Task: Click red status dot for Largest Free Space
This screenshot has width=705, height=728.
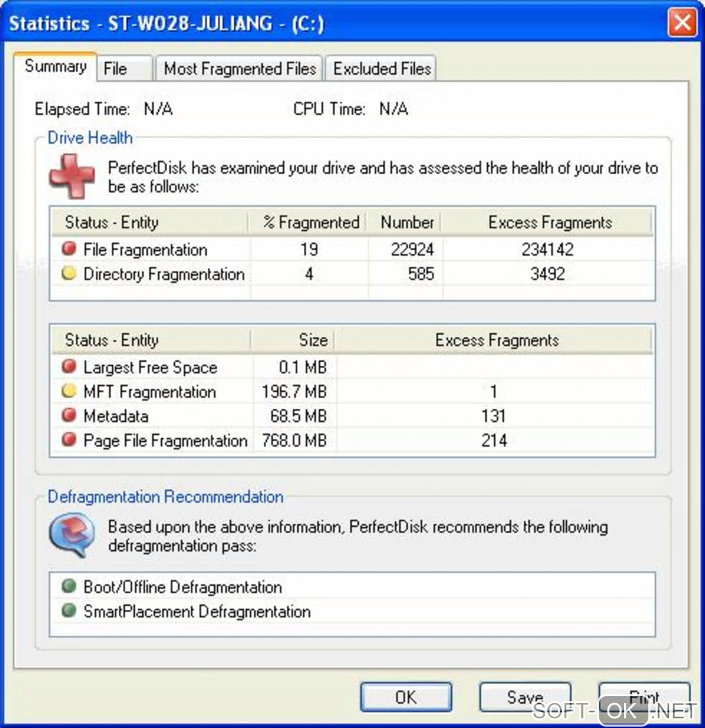Action: click(x=68, y=367)
